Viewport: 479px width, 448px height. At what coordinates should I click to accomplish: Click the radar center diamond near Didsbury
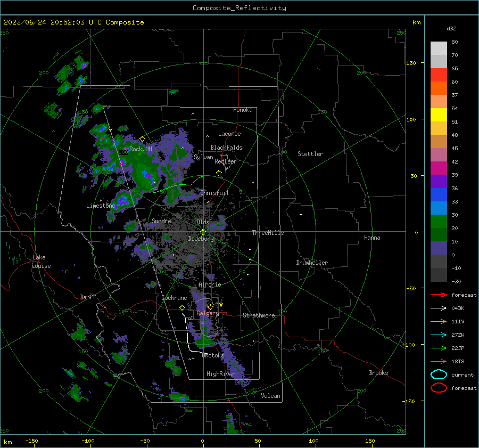[x=203, y=232]
